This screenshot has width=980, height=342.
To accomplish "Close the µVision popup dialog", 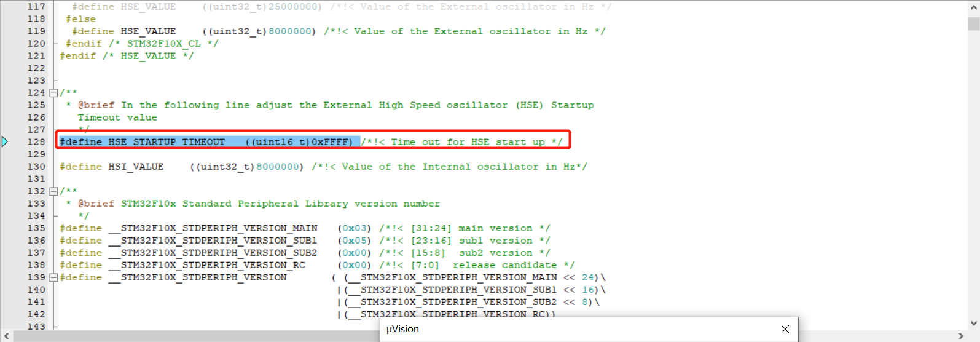I will coord(785,329).
